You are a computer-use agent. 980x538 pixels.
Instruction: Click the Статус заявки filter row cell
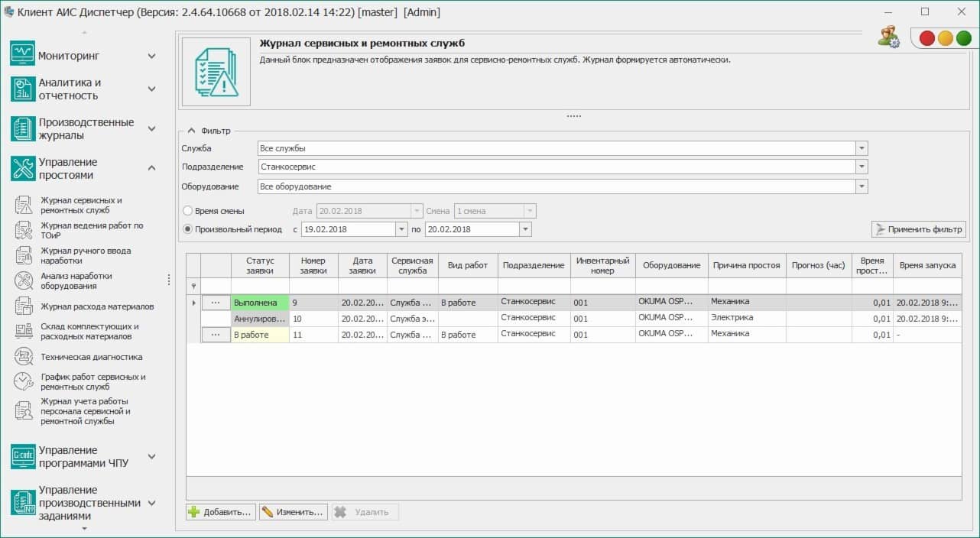point(260,286)
